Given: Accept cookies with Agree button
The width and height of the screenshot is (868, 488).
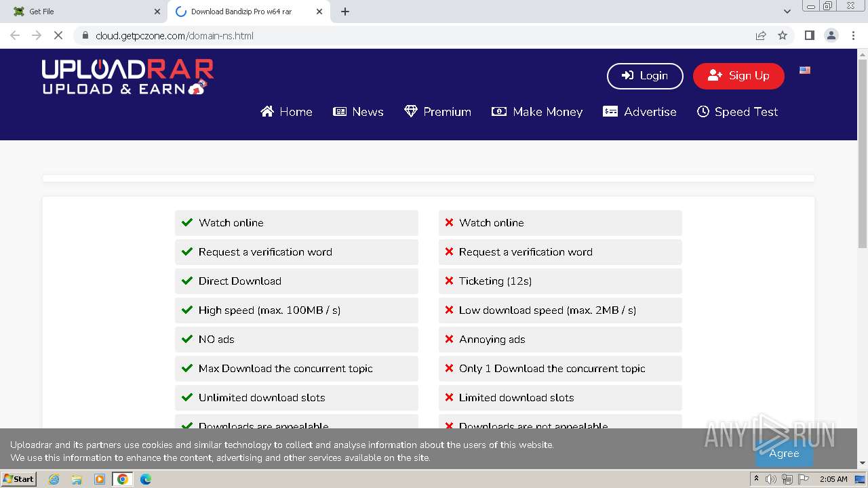Looking at the screenshot, I should pyautogui.click(x=784, y=453).
